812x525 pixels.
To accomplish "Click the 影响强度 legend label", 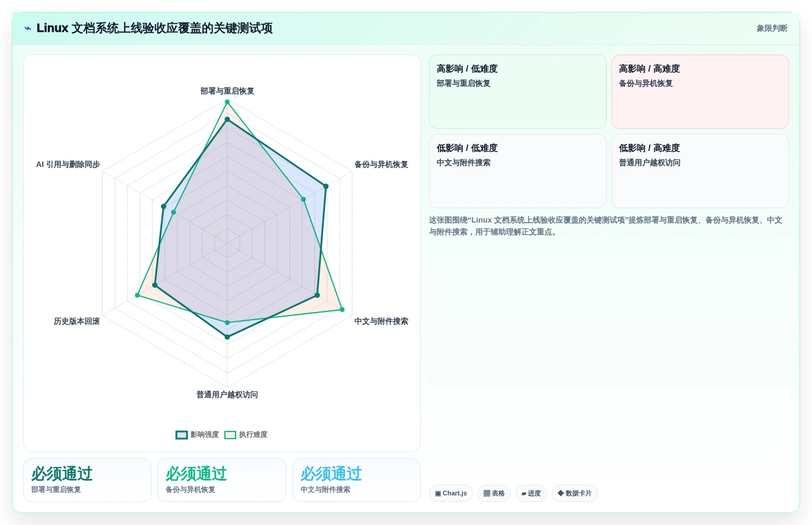I will click(205, 435).
